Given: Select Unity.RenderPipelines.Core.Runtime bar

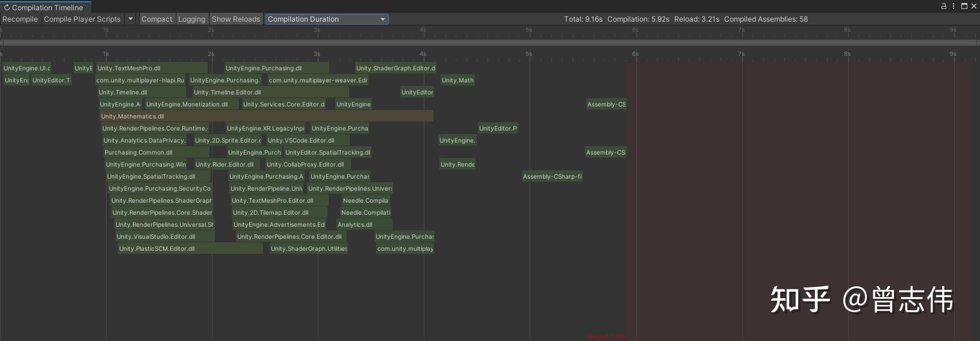Looking at the screenshot, I should 155,128.
